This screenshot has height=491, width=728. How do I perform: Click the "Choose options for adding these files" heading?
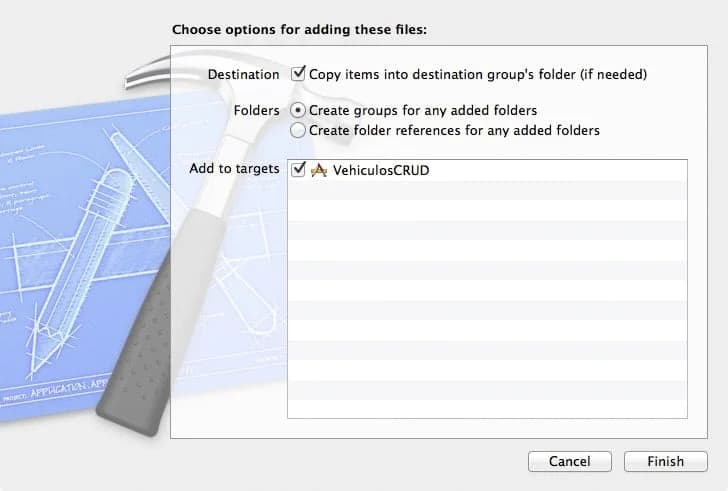[299, 30]
